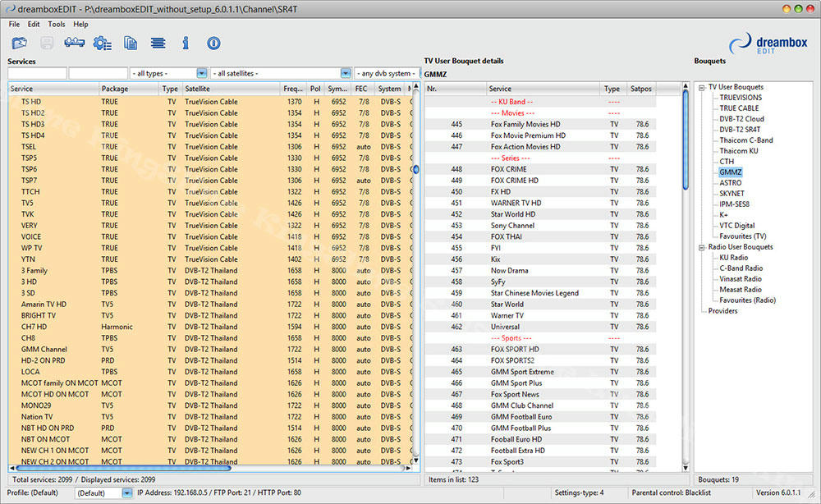Select the Vinasat Radio bouquet
Screen dimensions: 821x504
tap(741, 279)
